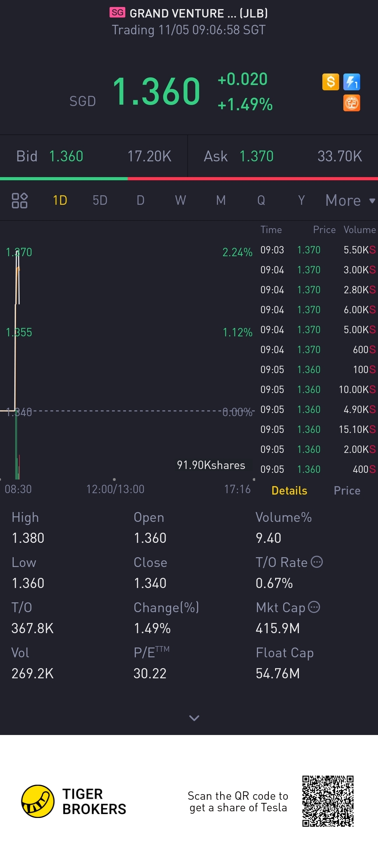The height and width of the screenshot is (868, 378).
Task: Tap the Mkt Cap info icon
Action: pyautogui.click(x=314, y=607)
